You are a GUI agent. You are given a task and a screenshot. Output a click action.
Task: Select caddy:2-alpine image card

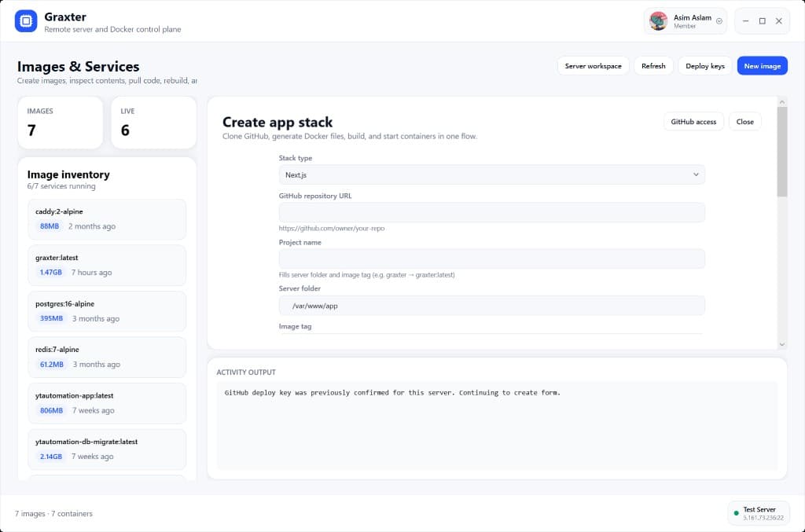[x=107, y=219]
